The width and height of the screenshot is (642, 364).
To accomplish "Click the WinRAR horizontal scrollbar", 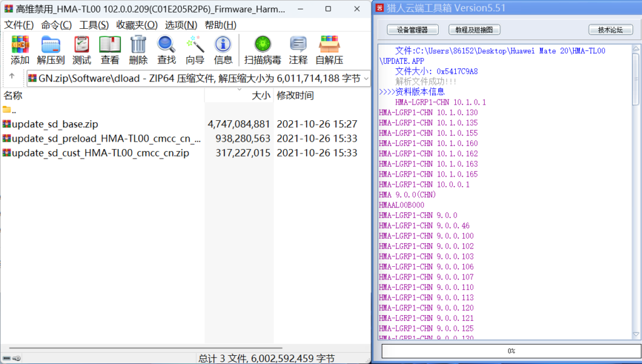I will (145, 348).
